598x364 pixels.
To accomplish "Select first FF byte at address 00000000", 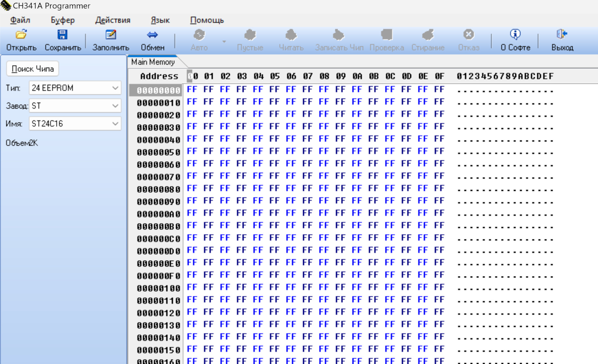I will click(192, 89).
